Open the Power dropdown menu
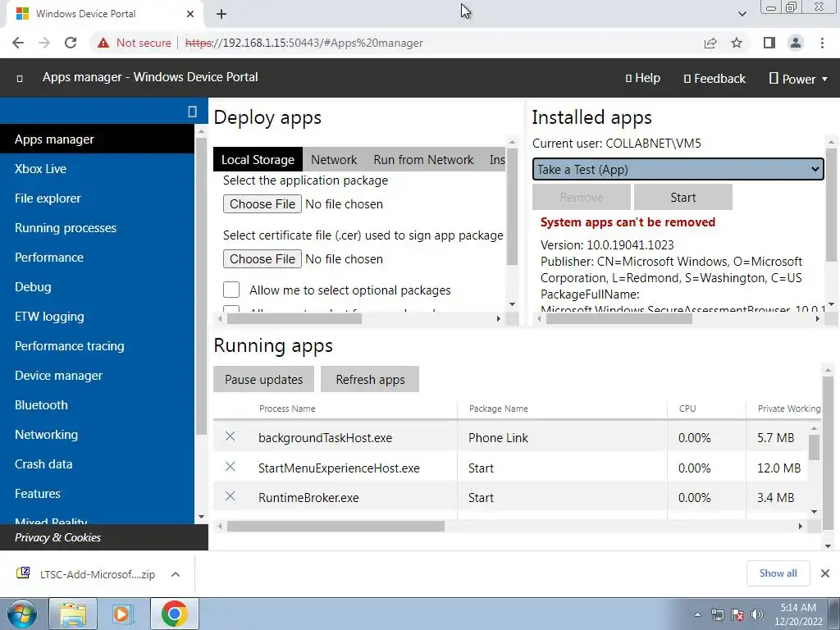This screenshot has width=840, height=630. 798,79
